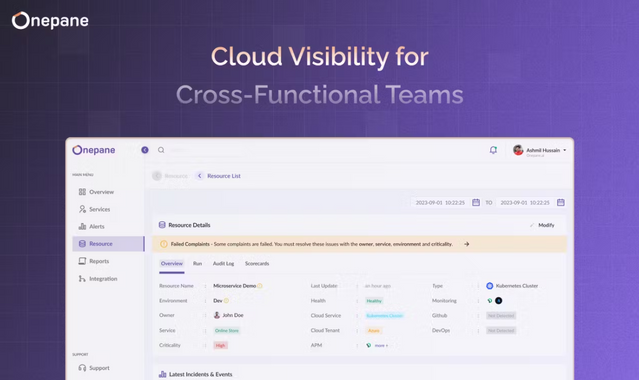Image resolution: width=639 pixels, height=380 pixels.
Task: Click the Resource Details database icon
Action: pos(162,225)
